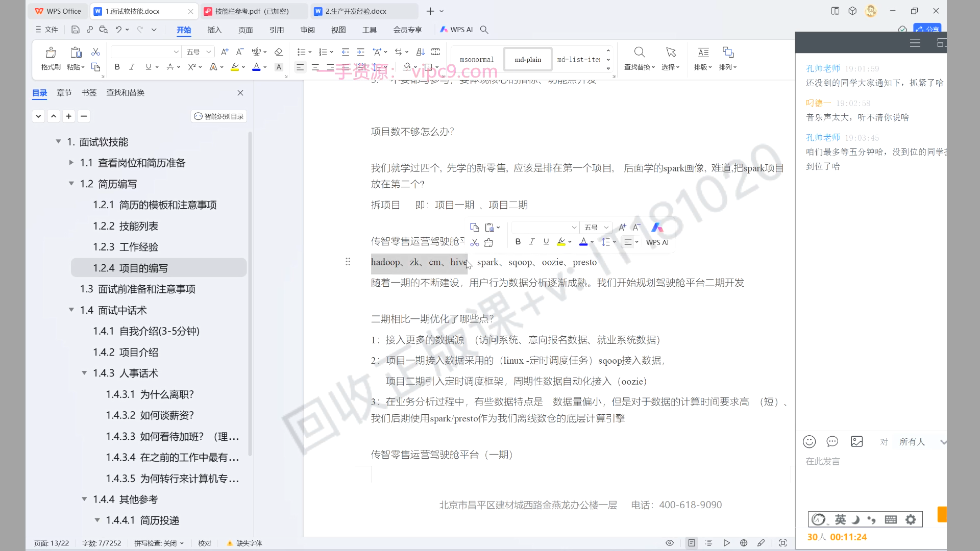
Task: Click the image icon in chat panel
Action: tap(856, 442)
